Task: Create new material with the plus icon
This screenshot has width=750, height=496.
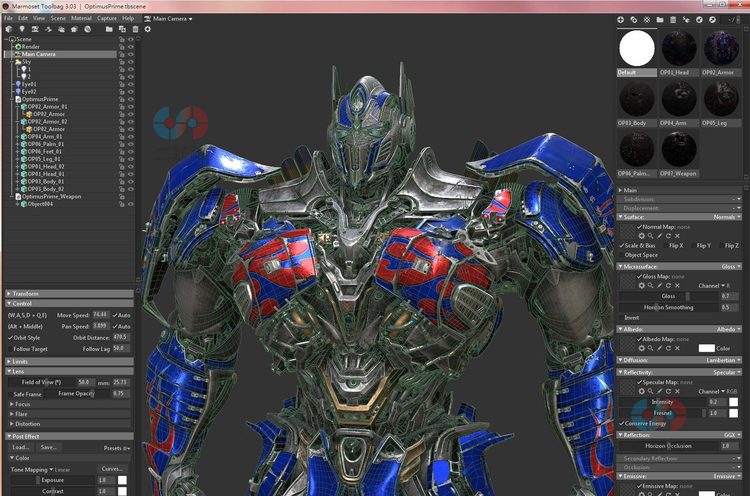Action: pyautogui.click(x=620, y=20)
